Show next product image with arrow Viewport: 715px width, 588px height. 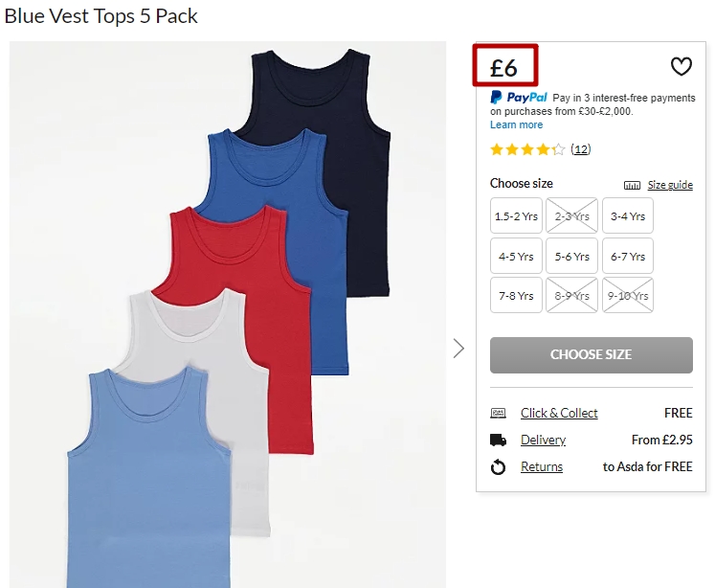point(458,348)
